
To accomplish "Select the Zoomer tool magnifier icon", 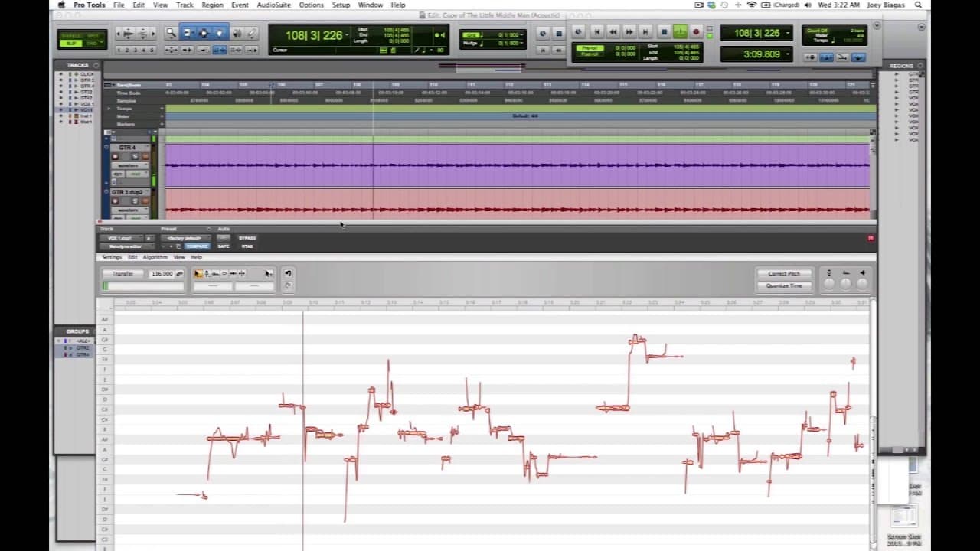I will tap(171, 33).
